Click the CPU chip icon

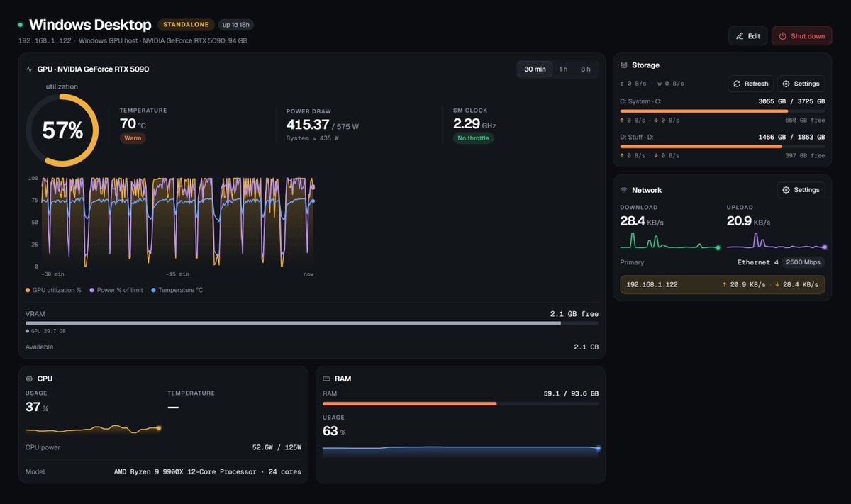tap(29, 379)
